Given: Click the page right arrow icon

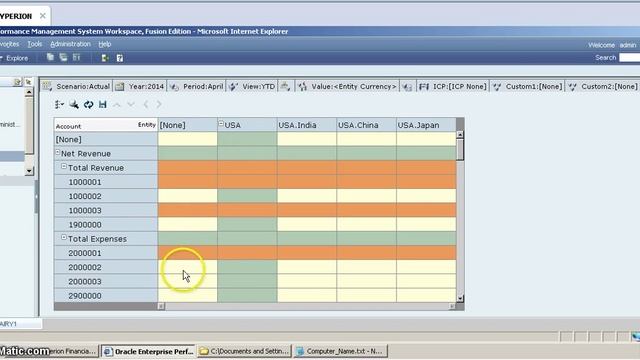Looking at the screenshot, I should pos(159,105).
